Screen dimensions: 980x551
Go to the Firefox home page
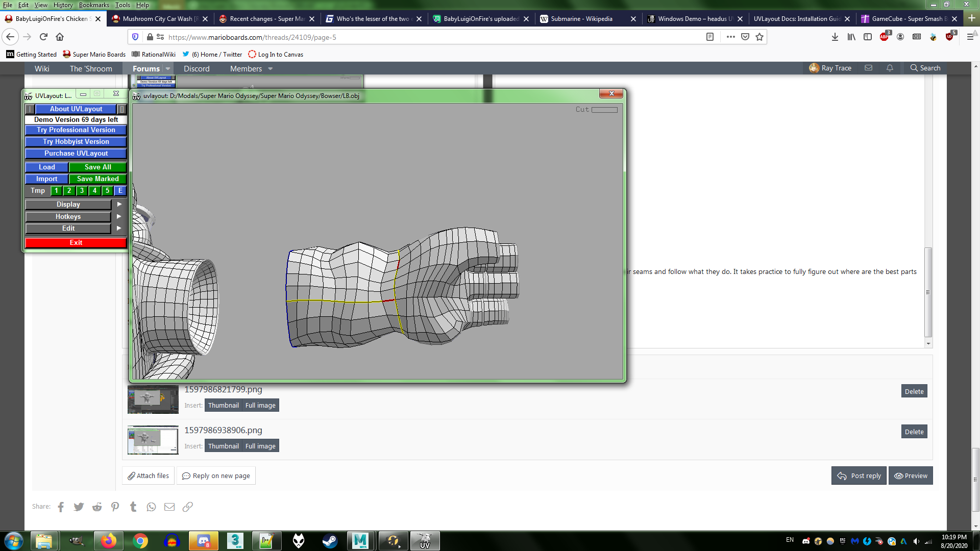pos(60,37)
